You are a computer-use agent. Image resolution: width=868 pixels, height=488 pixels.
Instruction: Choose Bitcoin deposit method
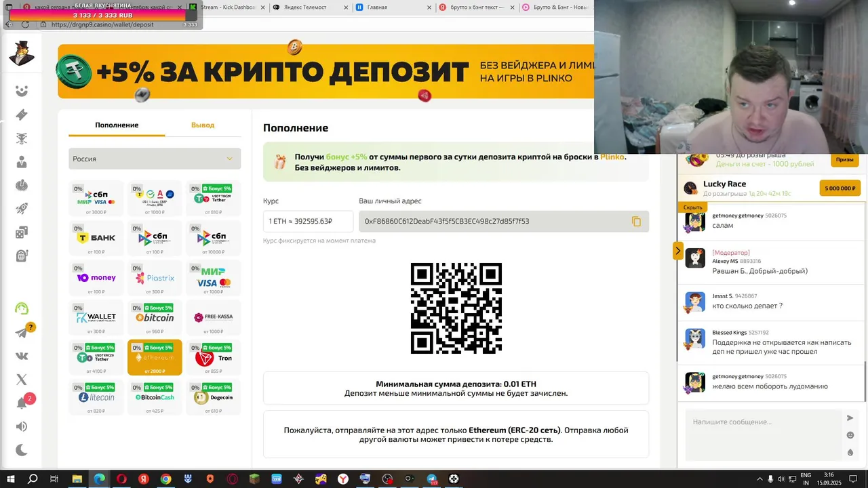(x=155, y=318)
